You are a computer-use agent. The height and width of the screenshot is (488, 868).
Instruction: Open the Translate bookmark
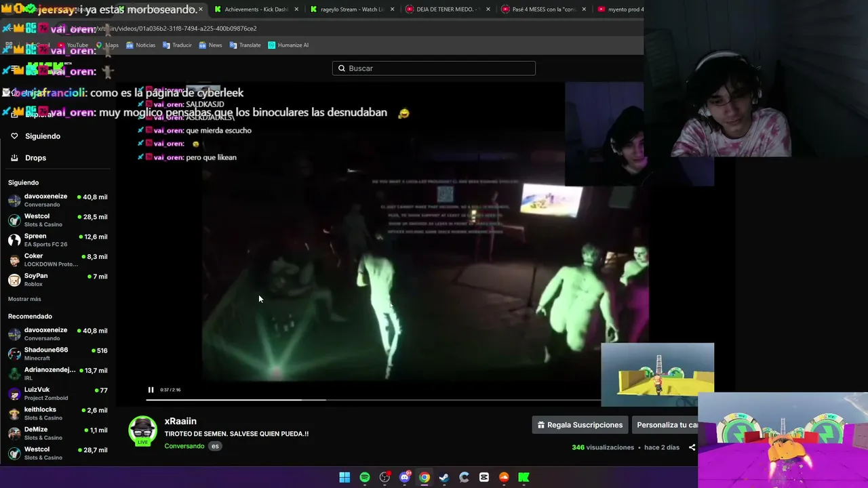pyautogui.click(x=245, y=45)
